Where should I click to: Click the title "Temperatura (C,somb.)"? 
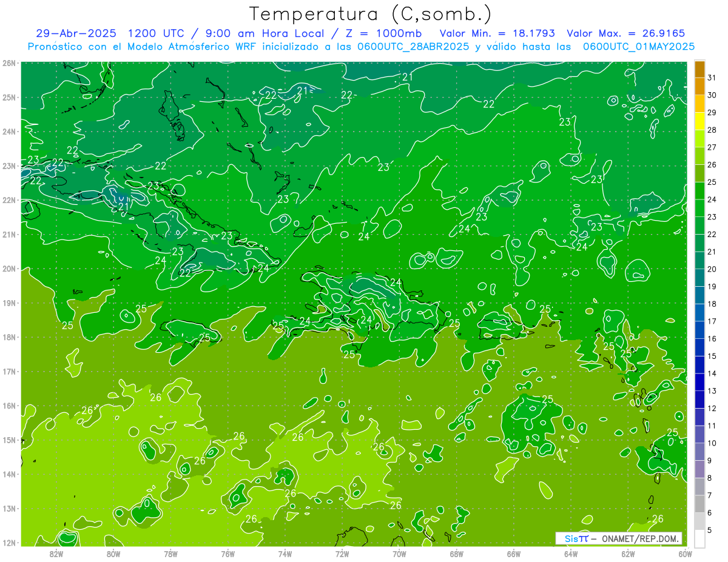(x=371, y=14)
